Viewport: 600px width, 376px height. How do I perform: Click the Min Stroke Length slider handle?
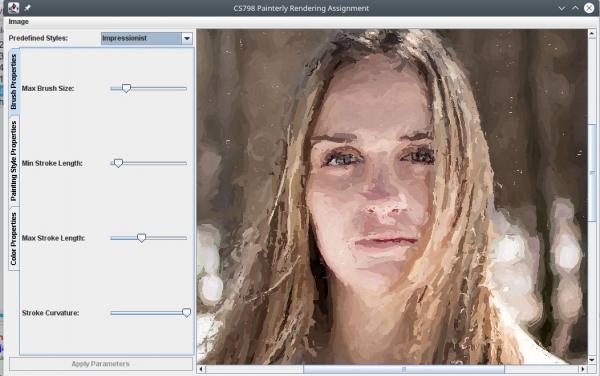tap(118, 163)
